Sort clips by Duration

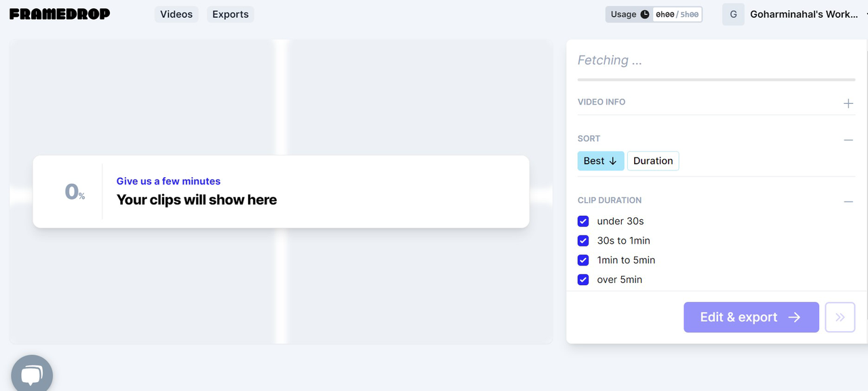[x=653, y=161]
